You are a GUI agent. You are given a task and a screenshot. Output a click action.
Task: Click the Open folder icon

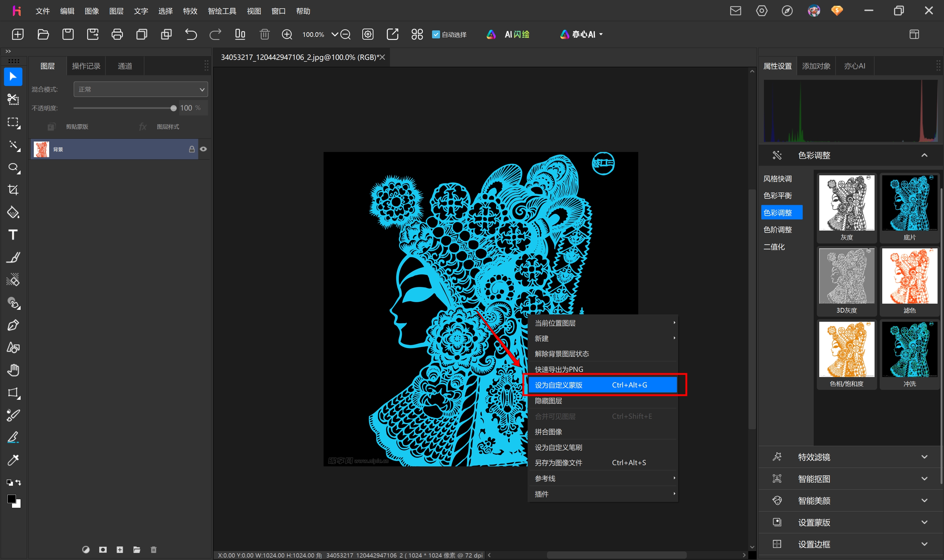point(43,34)
